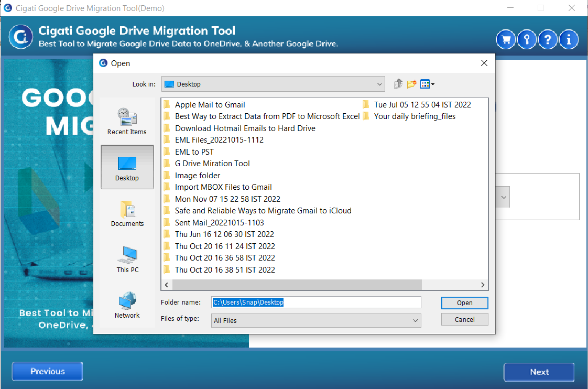Close the Open dialog

(x=484, y=63)
